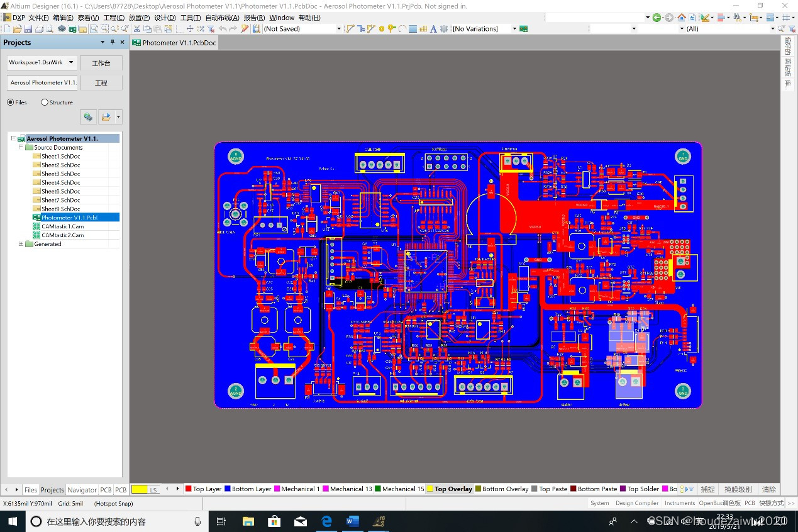Open File Explorer from taskbar
This screenshot has width=798, height=532.
(x=248, y=521)
